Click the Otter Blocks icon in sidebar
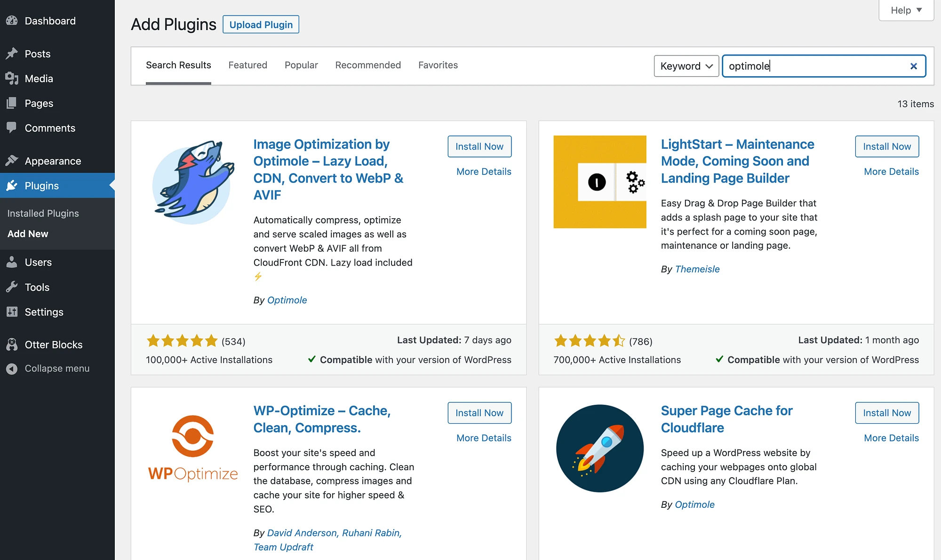Image resolution: width=941 pixels, height=560 pixels. [13, 345]
